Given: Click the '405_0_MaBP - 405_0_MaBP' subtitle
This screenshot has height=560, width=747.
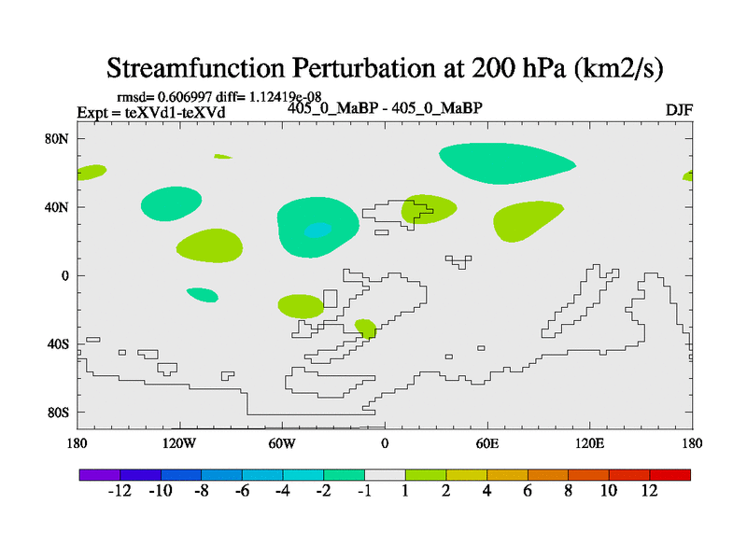Looking at the screenshot, I should point(385,108).
